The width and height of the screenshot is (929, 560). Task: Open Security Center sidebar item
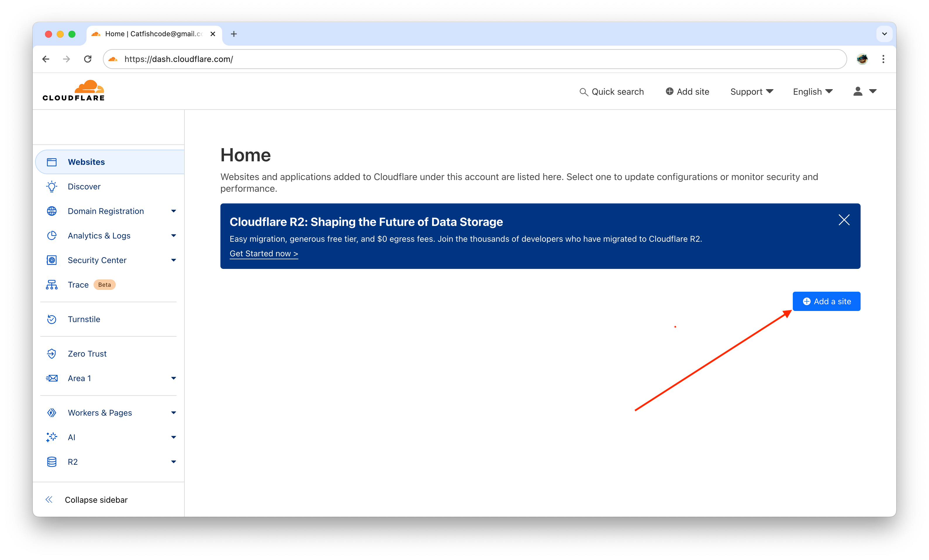coord(97,260)
